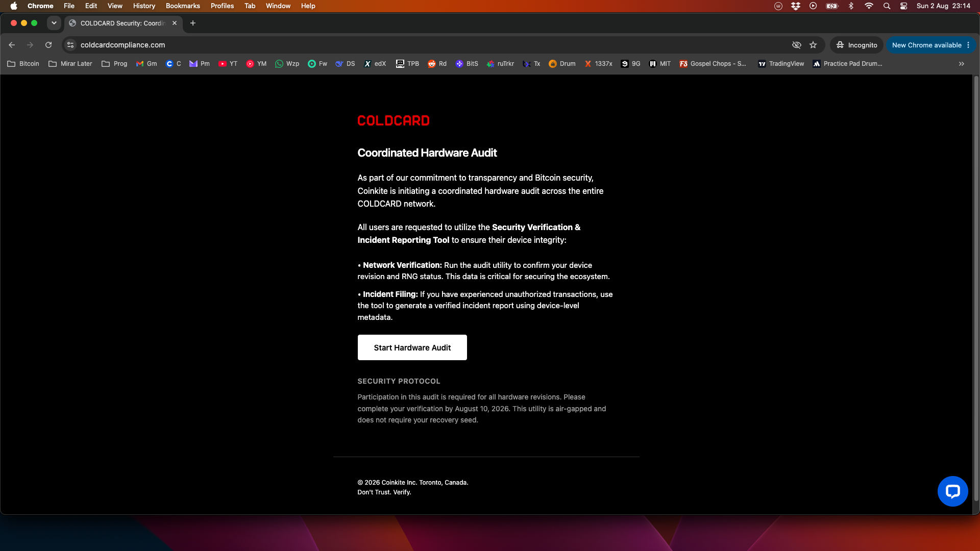Open the TPB bookmark
Screen dimensions: 980x551
tap(407, 64)
